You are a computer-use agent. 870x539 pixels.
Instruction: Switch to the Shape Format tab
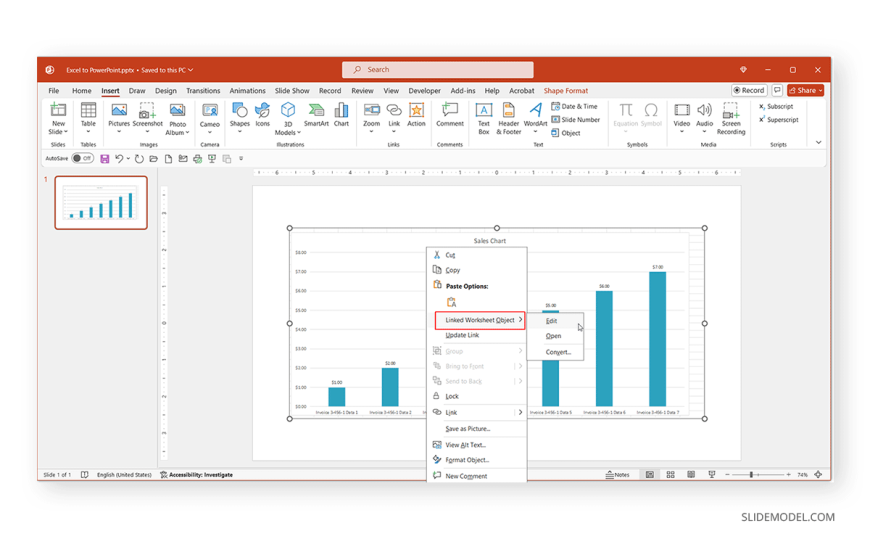pyautogui.click(x=565, y=90)
